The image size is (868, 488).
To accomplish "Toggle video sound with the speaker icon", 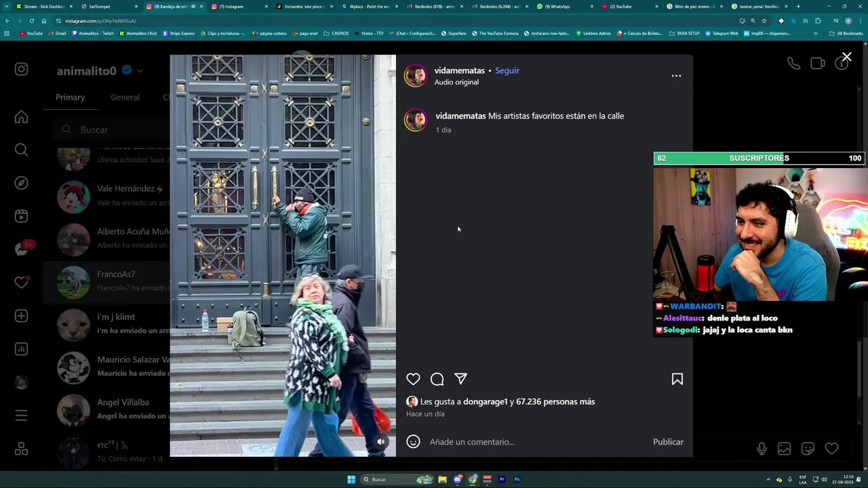I will (381, 442).
